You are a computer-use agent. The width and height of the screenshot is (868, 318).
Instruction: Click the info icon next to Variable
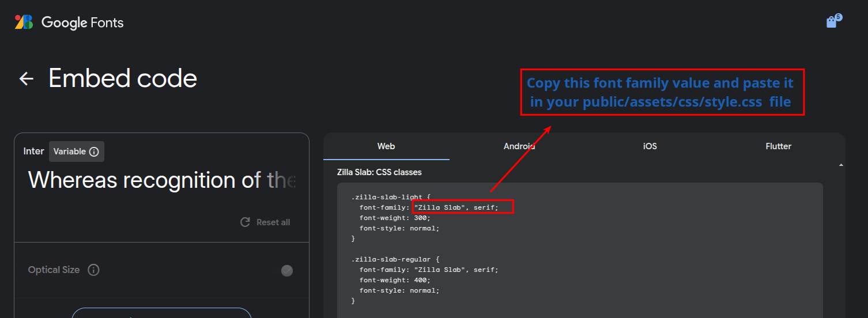tap(94, 152)
